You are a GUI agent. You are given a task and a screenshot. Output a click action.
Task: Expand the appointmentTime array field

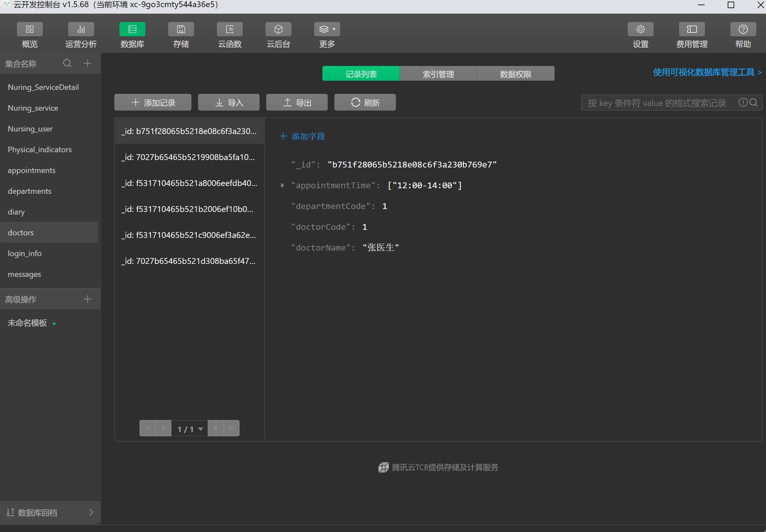point(282,185)
